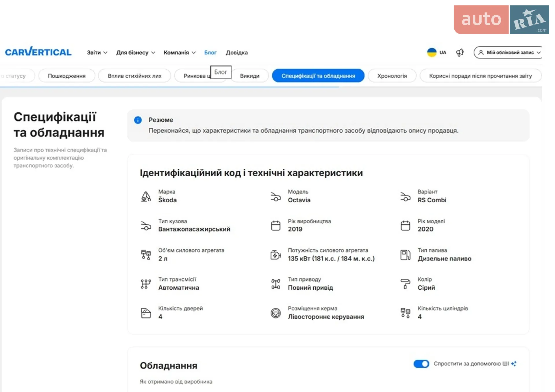Viewport: 555px width, 392px height.
Task: Click the Кількість дверей door icon
Action: [146, 313]
